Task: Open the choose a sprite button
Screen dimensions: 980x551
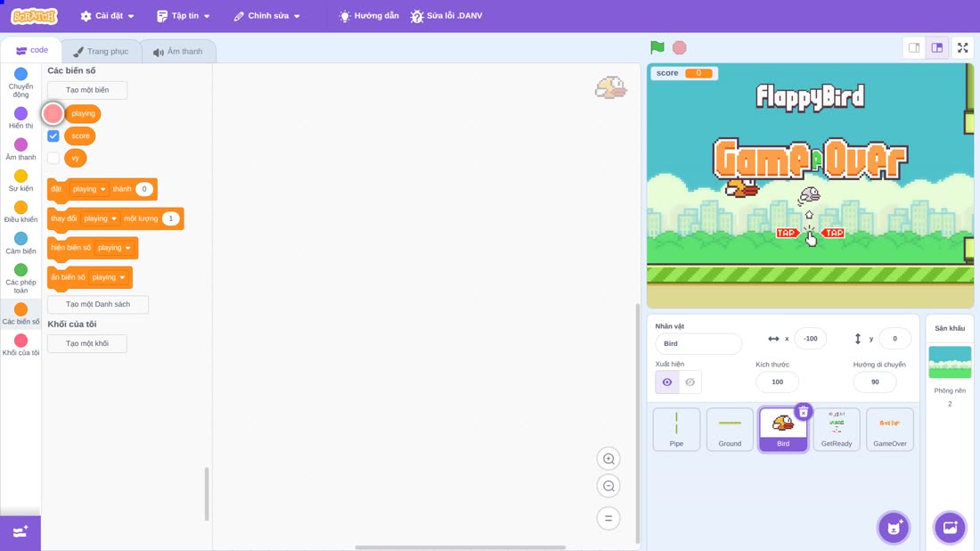Action: [894, 527]
